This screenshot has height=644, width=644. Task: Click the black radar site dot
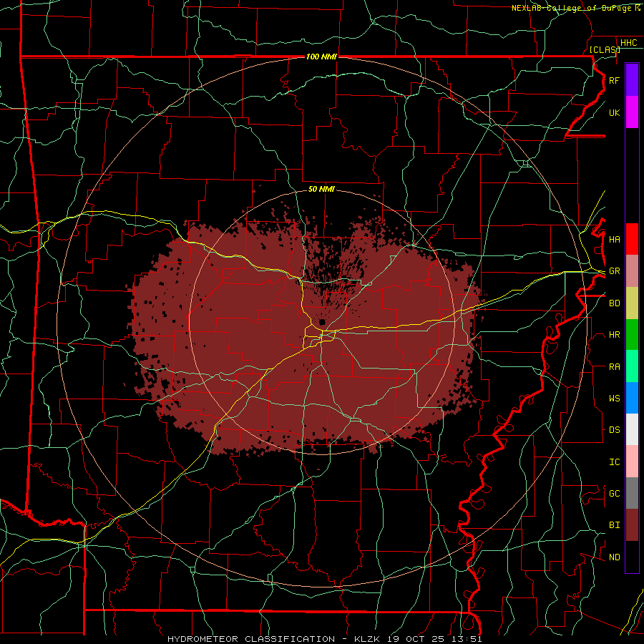[x=322, y=321]
